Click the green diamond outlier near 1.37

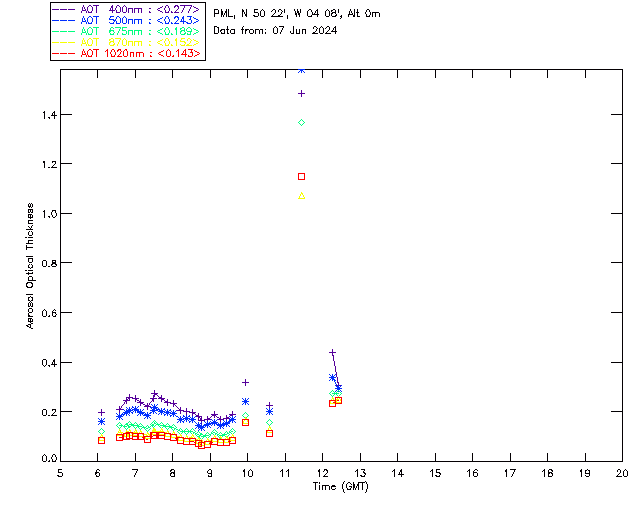[x=302, y=122]
